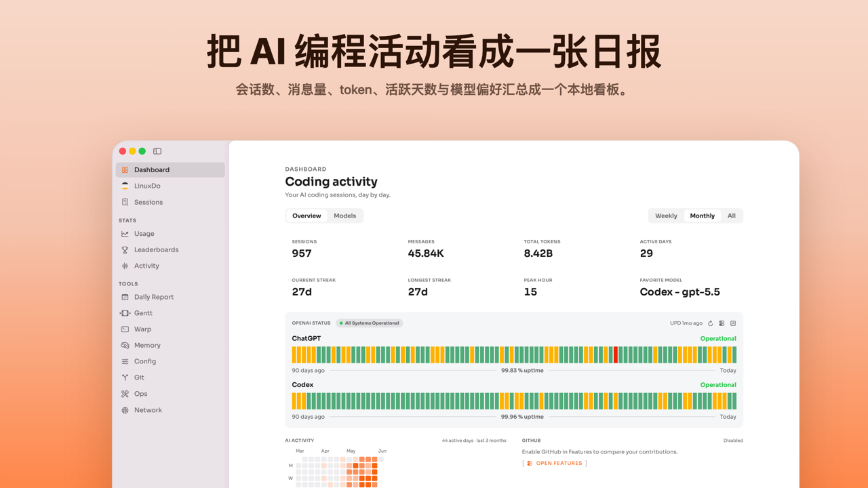Screen dimensions: 868x488
Task: Select the All time range
Action: point(731,216)
